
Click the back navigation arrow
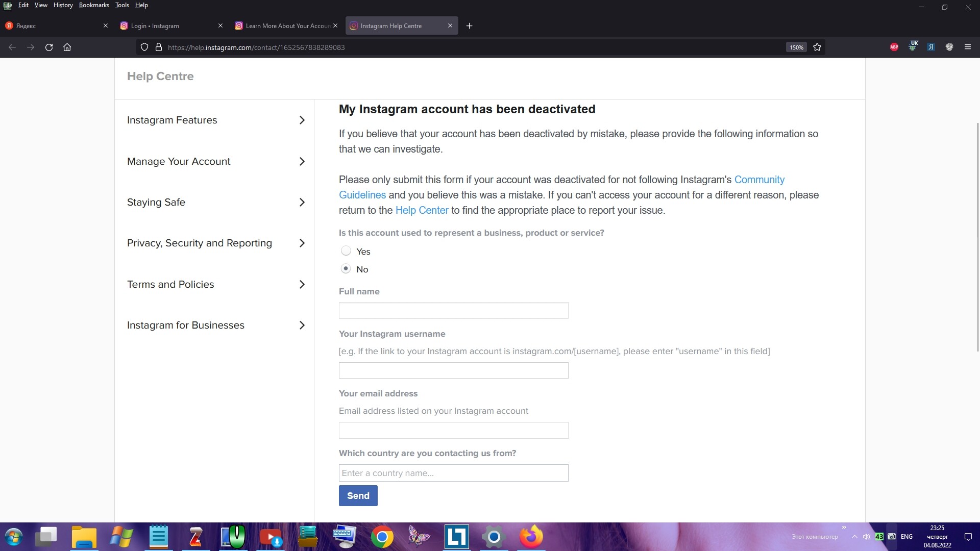pyautogui.click(x=12, y=47)
